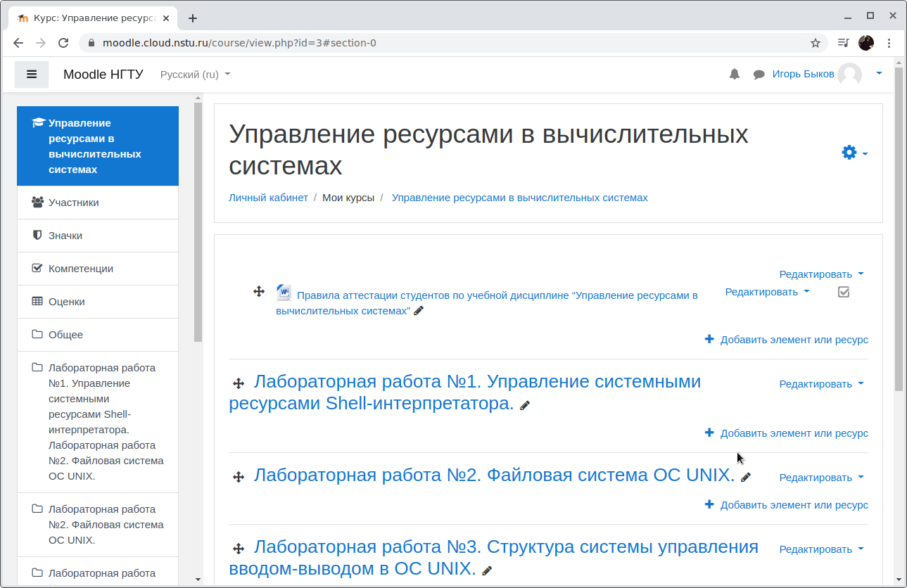The width and height of the screenshot is (907, 588).
Task: Добавить элемент или ресурс in general section
Action: click(x=794, y=340)
